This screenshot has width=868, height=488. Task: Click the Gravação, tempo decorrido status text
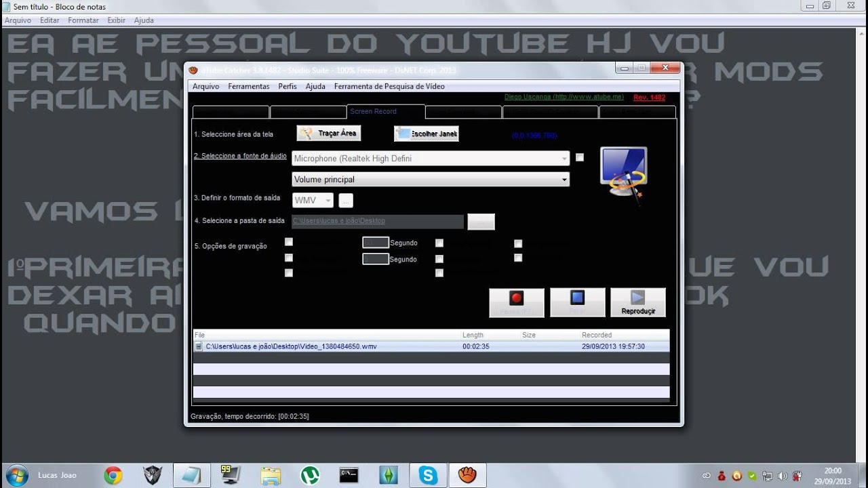point(250,416)
